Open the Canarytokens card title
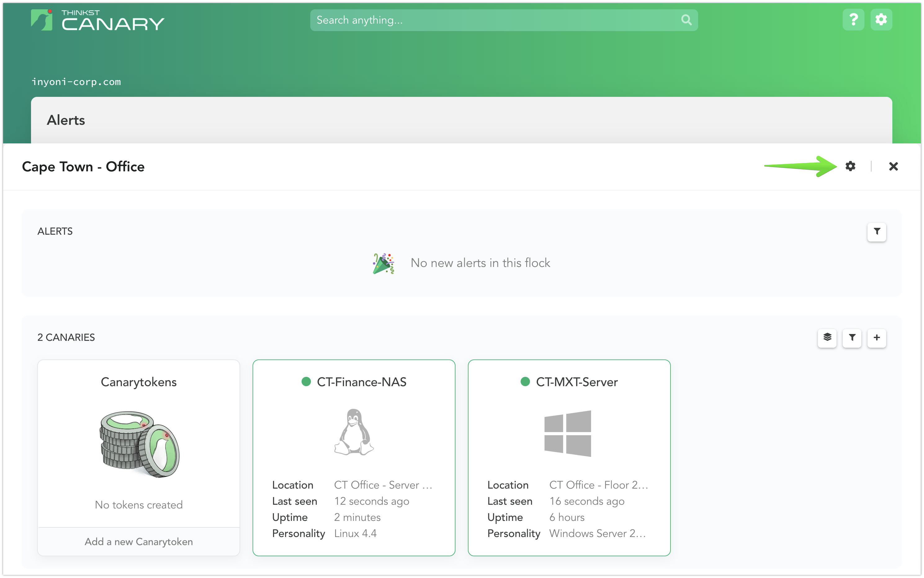Image resolution: width=924 pixels, height=578 pixels. point(139,382)
